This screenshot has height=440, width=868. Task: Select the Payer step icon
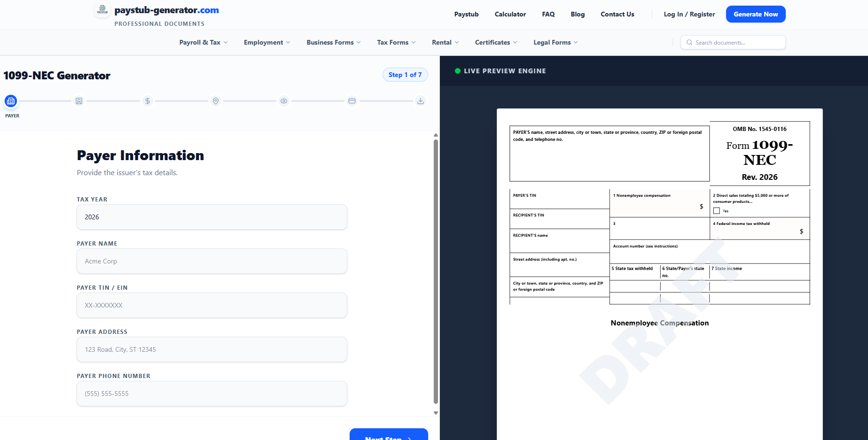(x=11, y=101)
